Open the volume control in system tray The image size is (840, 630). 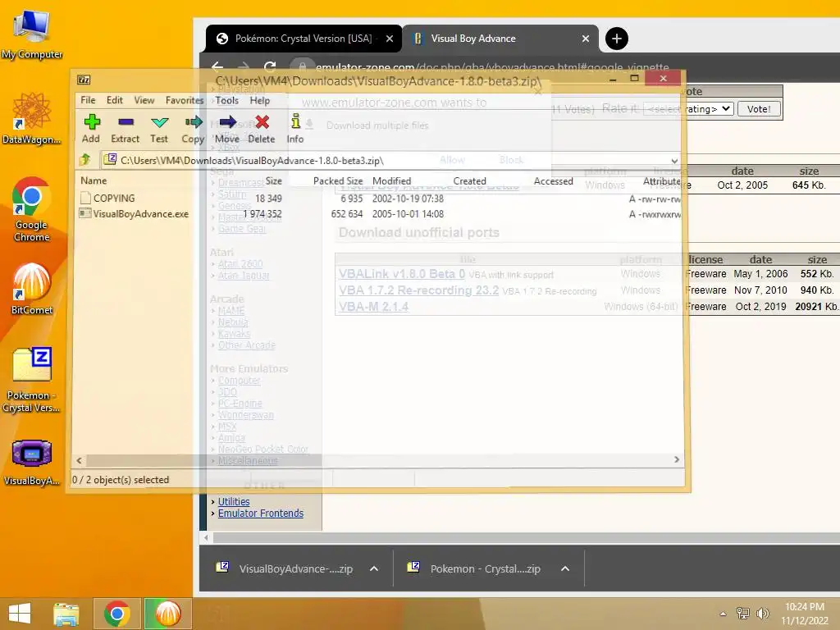click(762, 614)
